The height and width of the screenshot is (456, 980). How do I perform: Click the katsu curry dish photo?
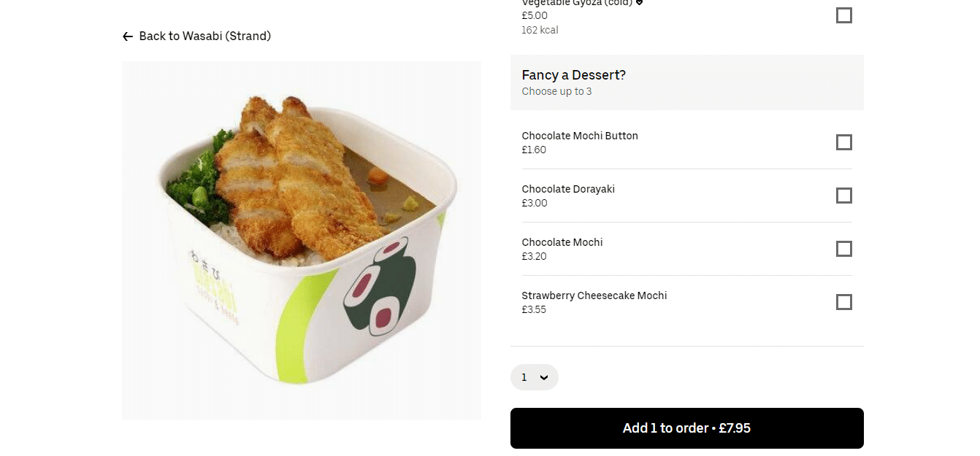[302, 239]
